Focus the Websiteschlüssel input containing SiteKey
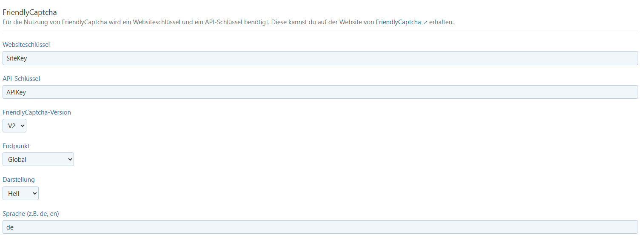This screenshot has width=644, height=241. (x=320, y=58)
